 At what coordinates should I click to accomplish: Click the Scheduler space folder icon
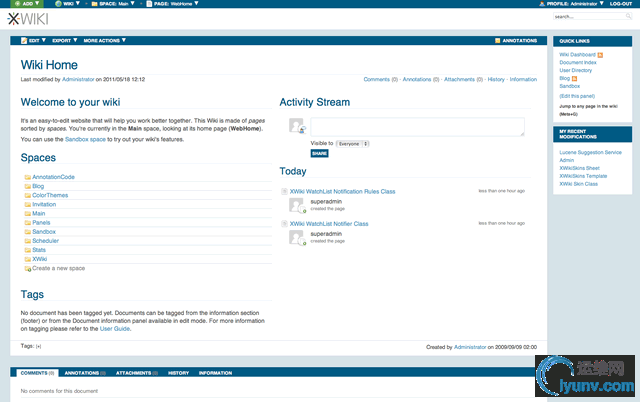coord(27,241)
